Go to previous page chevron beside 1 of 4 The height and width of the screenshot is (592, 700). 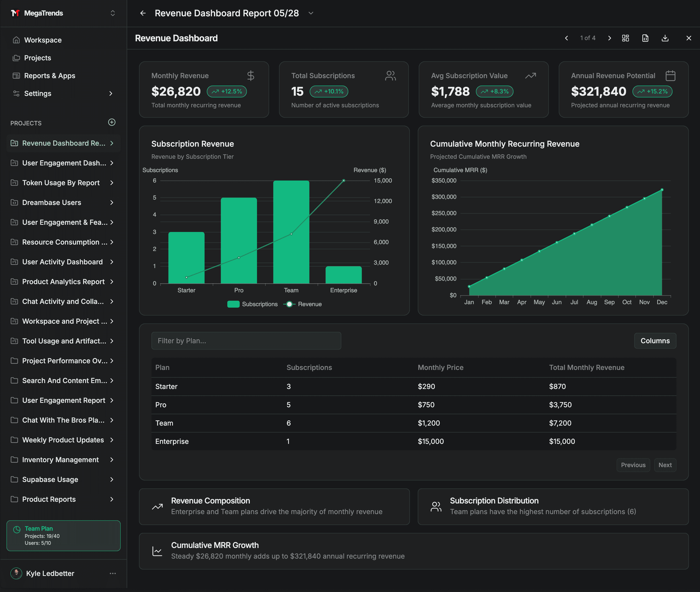pos(566,38)
